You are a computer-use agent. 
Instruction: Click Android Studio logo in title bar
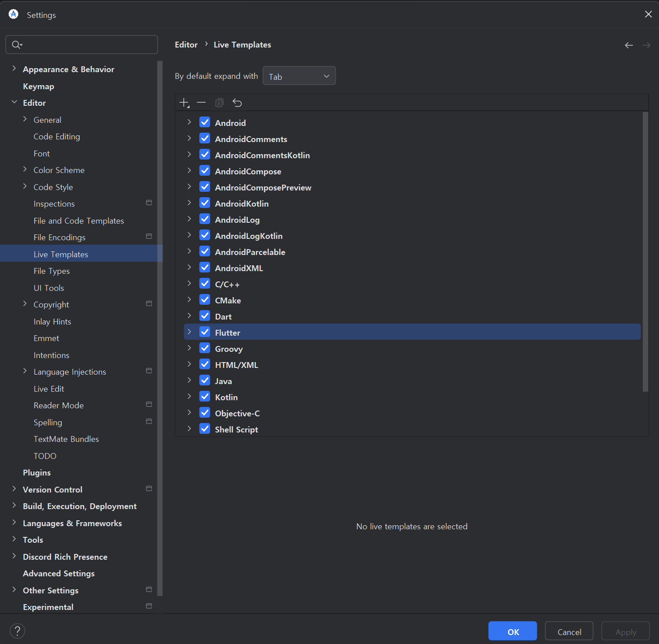click(x=13, y=14)
